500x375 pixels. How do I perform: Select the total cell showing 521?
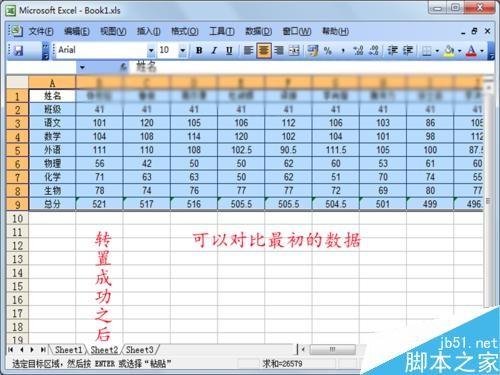[x=99, y=204]
